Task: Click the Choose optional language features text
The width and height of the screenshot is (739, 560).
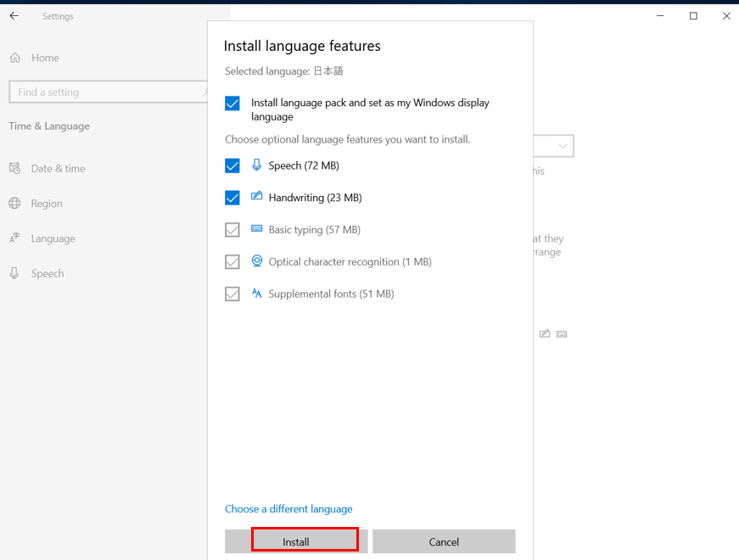Action: click(x=347, y=139)
